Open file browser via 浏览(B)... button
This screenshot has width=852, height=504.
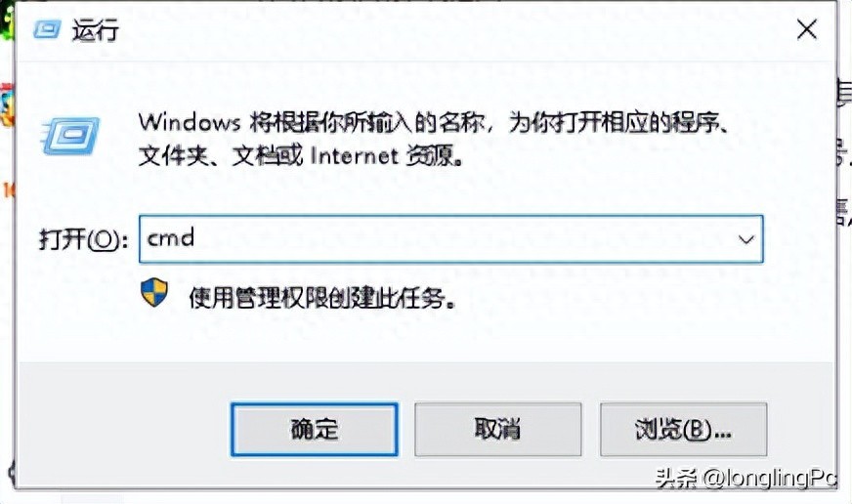[684, 430]
